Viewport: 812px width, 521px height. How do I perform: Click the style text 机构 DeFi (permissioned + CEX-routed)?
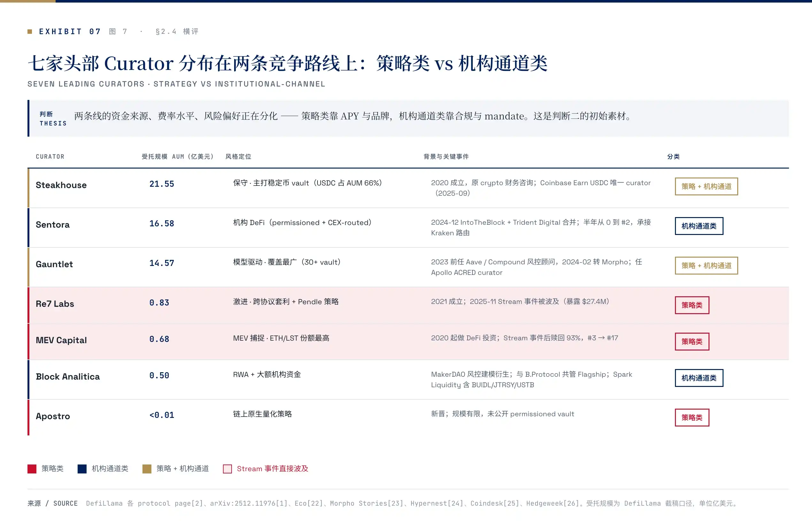click(x=302, y=223)
